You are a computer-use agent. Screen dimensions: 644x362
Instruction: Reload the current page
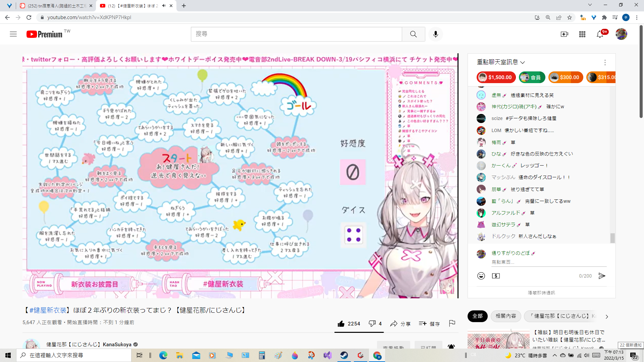point(29,17)
